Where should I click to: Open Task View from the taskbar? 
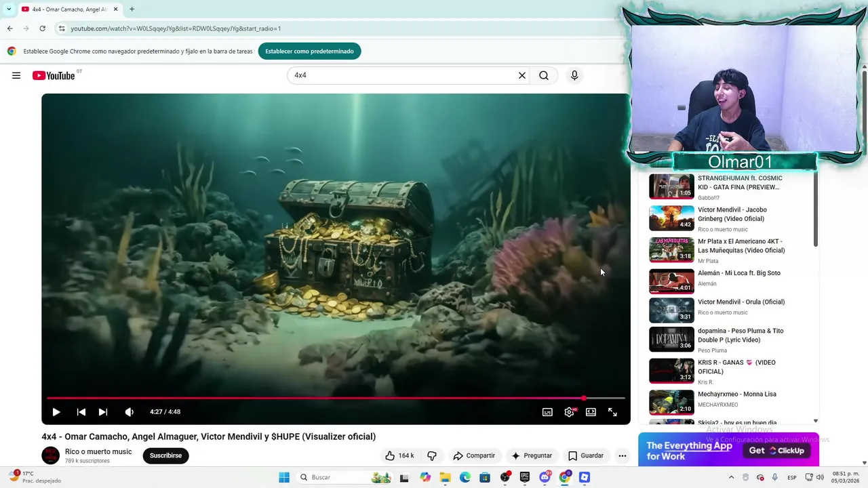(x=404, y=477)
